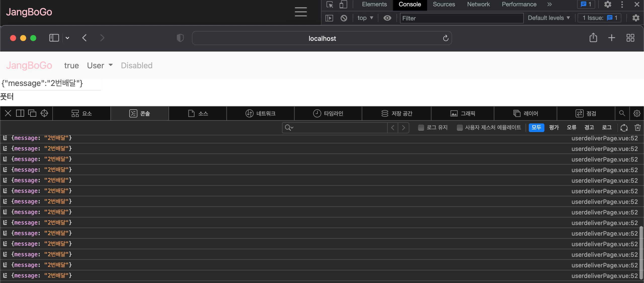Toggle live expression eye icon

[x=387, y=18]
